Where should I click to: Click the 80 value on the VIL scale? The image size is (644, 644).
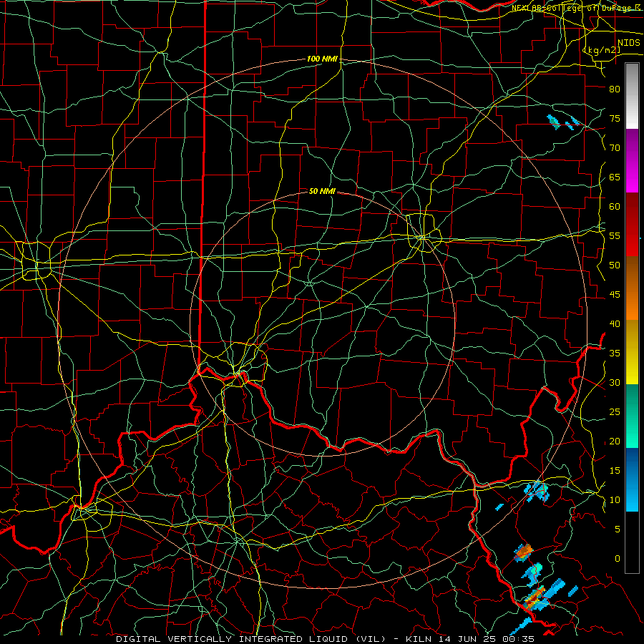click(x=615, y=89)
